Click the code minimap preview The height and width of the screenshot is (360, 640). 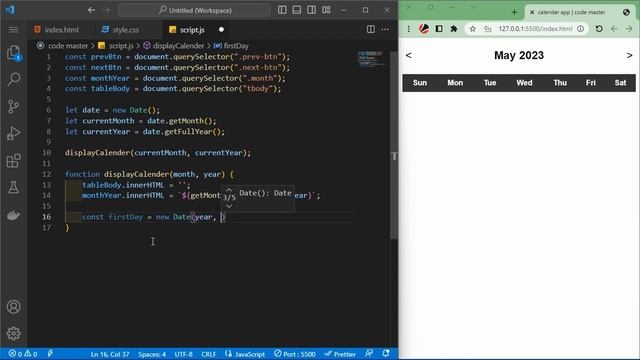pos(371,59)
